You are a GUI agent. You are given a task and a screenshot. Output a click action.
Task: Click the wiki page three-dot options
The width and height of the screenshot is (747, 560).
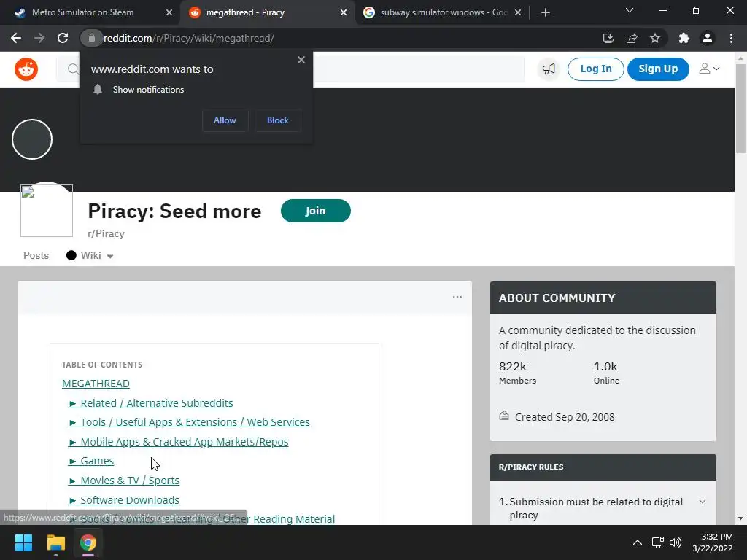(457, 297)
